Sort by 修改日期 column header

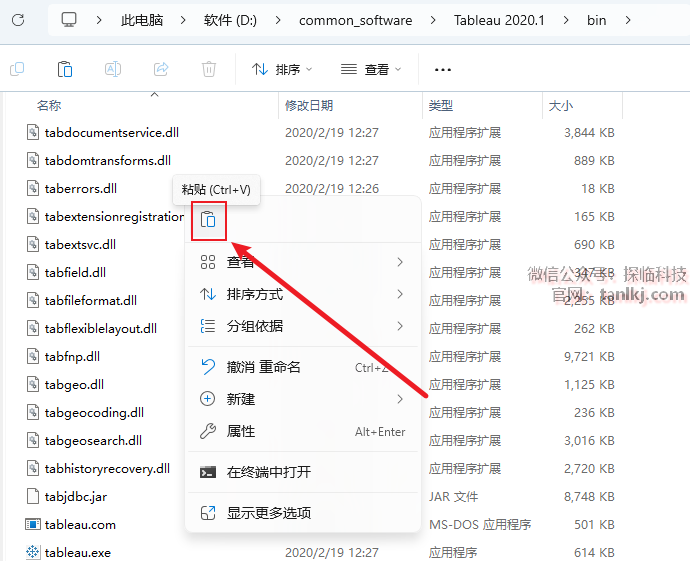point(309,106)
